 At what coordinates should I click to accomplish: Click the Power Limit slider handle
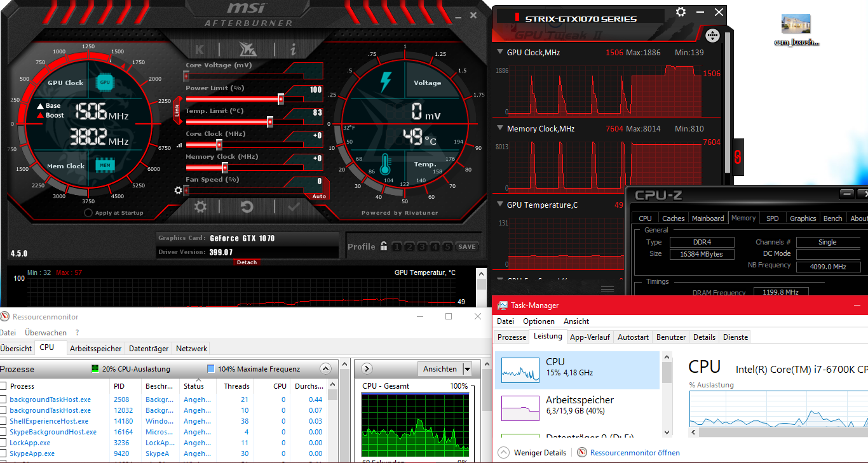(x=281, y=99)
